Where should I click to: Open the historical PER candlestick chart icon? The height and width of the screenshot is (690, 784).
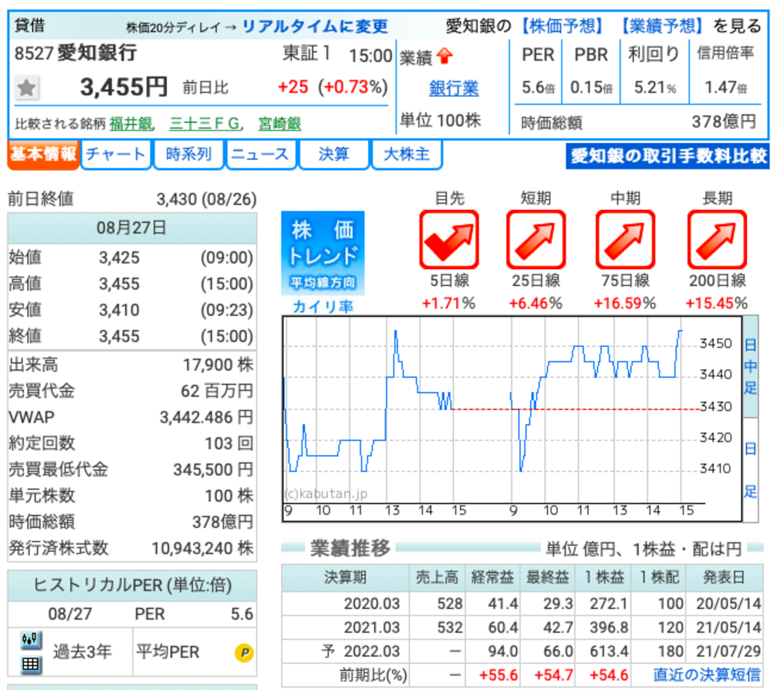tap(30, 639)
